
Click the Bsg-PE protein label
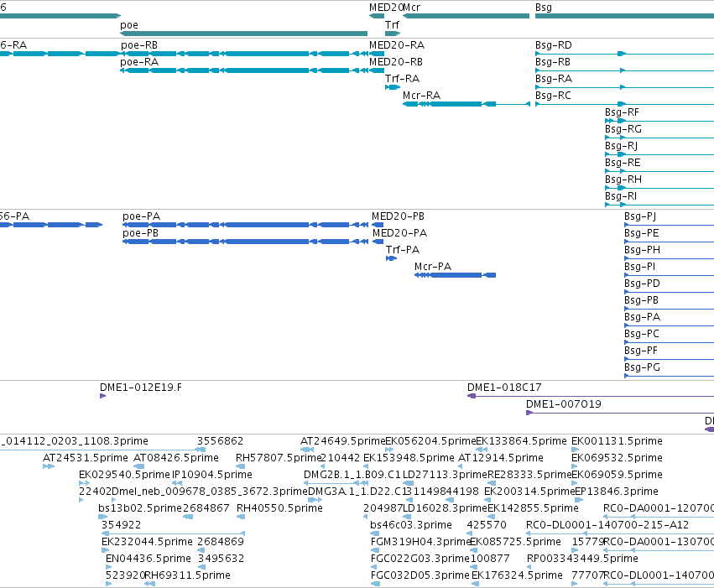(x=642, y=233)
